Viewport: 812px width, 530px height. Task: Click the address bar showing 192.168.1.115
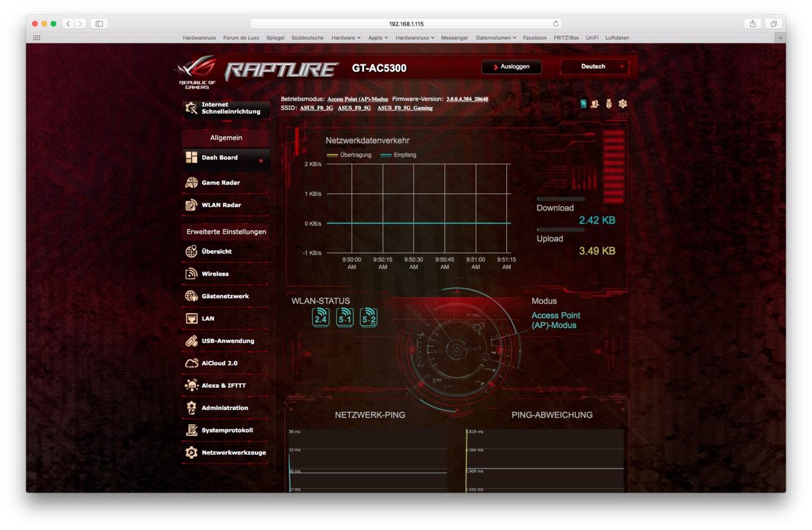pyautogui.click(x=406, y=24)
